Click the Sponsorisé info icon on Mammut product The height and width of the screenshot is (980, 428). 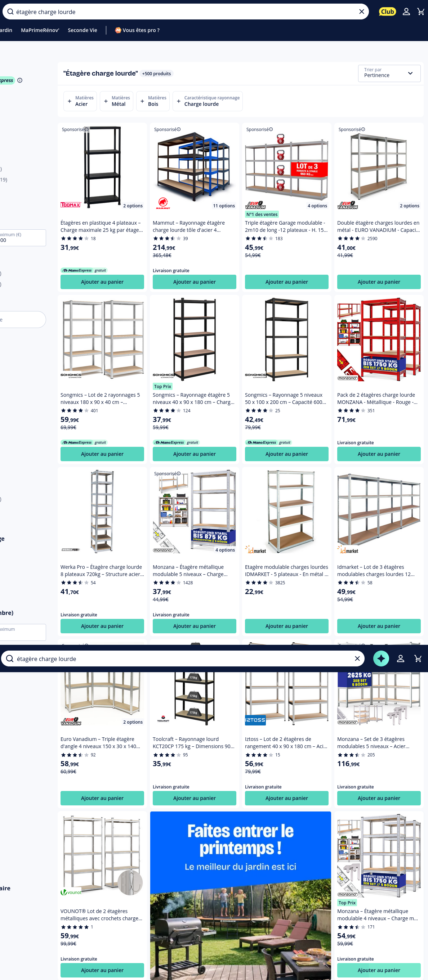[x=179, y=129]
